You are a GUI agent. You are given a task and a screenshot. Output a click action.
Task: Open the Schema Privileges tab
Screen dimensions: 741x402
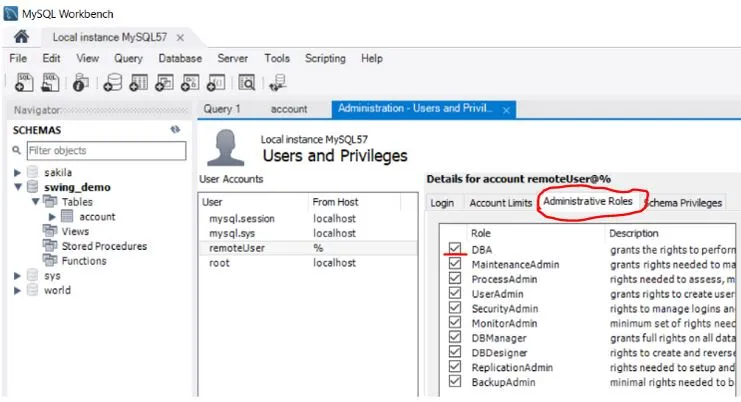click(x=684, y=203)
